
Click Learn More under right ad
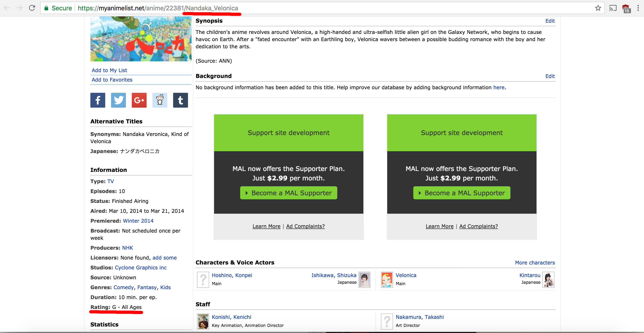tap(439, 226)
